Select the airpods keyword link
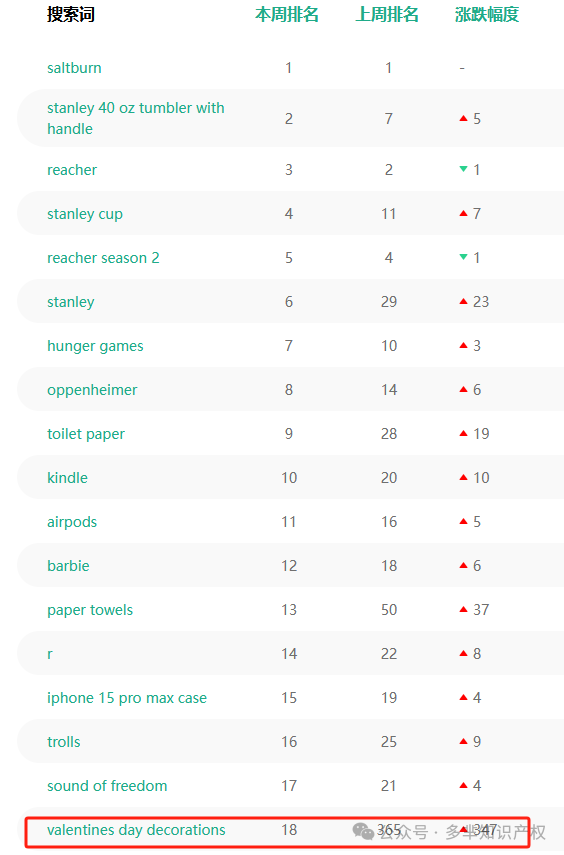Viewport: 564px width, 855px height. [x=72, y=522]
